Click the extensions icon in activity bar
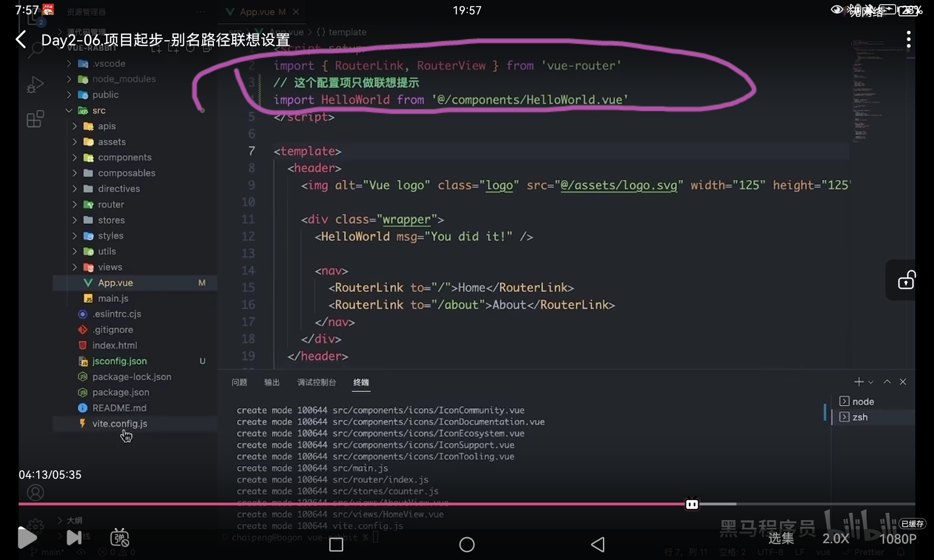The width and height of the screenshot is (934, 560). pos(35,119)
